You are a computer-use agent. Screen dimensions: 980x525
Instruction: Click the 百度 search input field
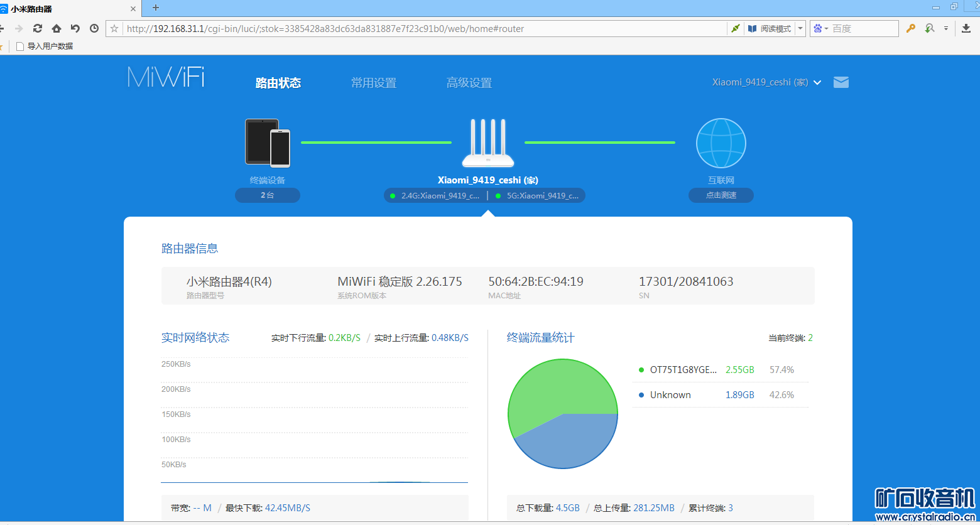864,28
